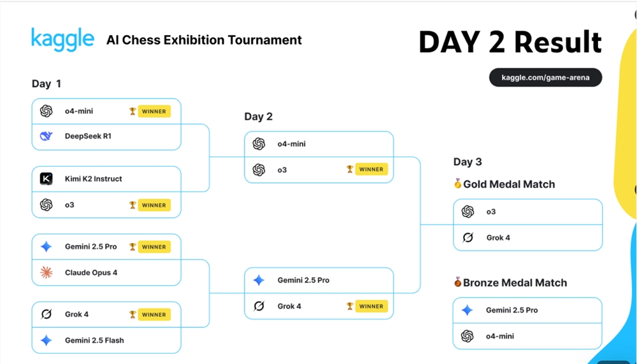The height and width of the screenshot is (364, 637).
Task: Click the DeepSeek R1 whale icon
Action: click(x=46, y=136)
